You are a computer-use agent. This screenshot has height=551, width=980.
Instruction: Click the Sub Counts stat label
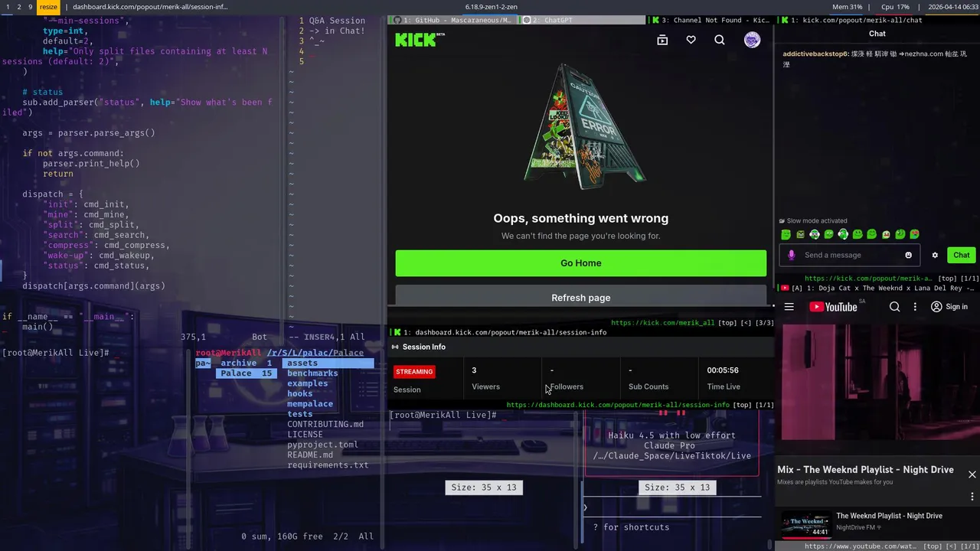coord(648,386)
